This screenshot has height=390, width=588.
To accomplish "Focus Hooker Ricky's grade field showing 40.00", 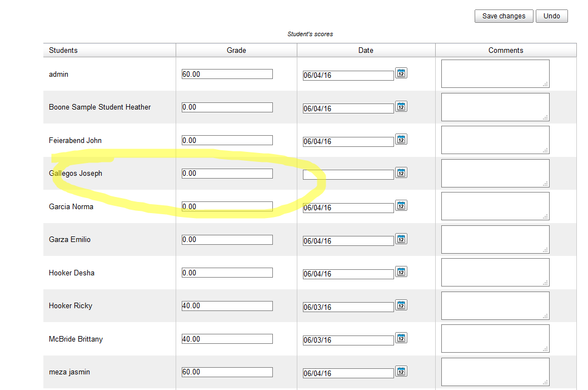I will coord(227,306).
